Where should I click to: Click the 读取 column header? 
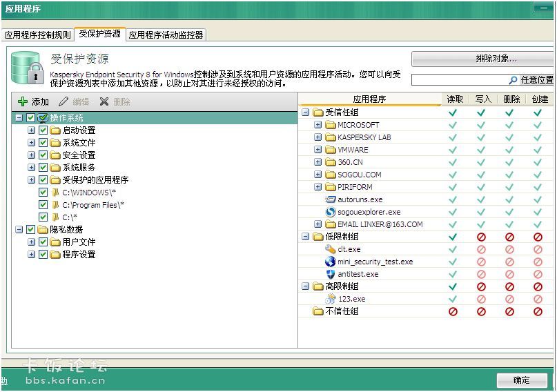(455, 99)
